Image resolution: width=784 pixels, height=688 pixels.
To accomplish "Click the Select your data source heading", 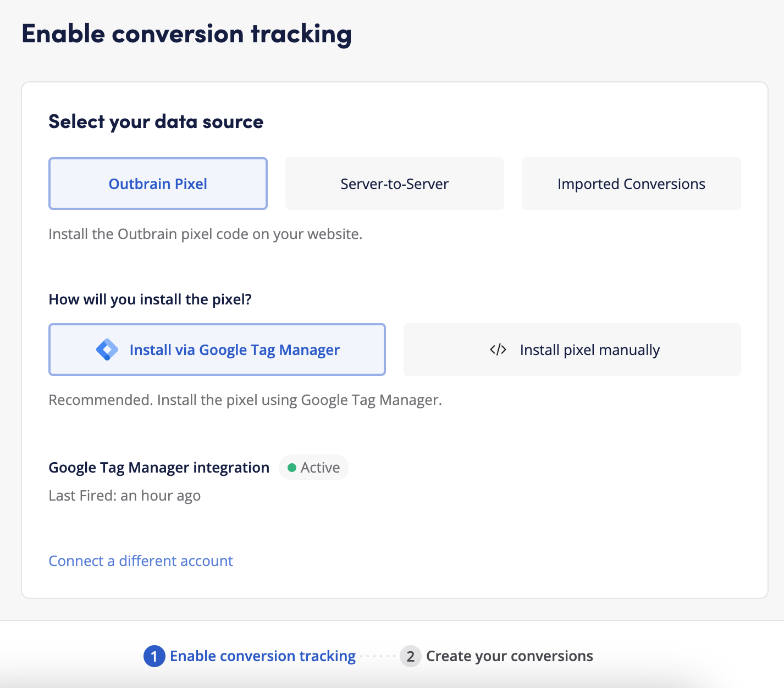I will point(156,121).
